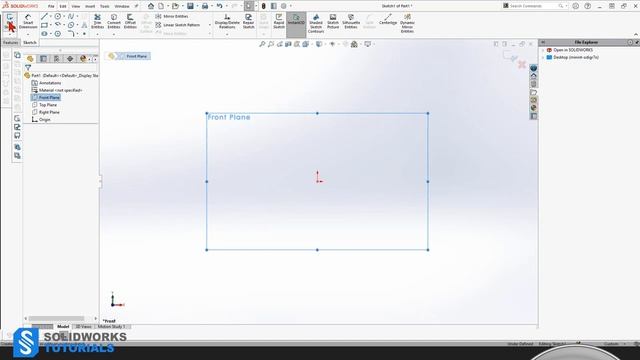
Task: Expand Desktop folder in File Explorer
Action: (543, 58)
